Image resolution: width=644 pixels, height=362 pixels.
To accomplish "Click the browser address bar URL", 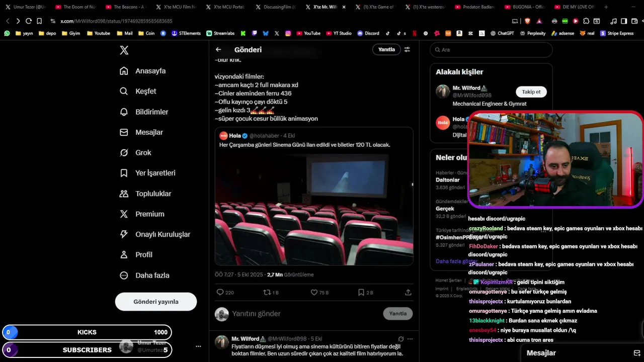I will (x=116, y=21).
